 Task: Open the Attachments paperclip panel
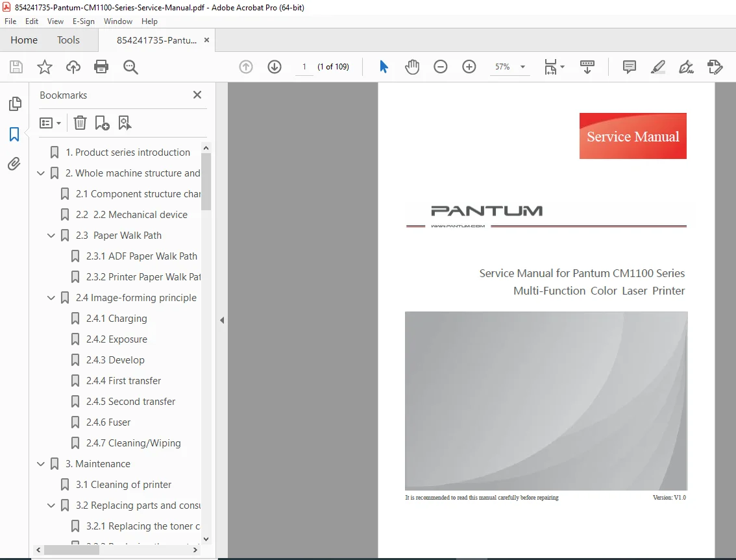14,164
